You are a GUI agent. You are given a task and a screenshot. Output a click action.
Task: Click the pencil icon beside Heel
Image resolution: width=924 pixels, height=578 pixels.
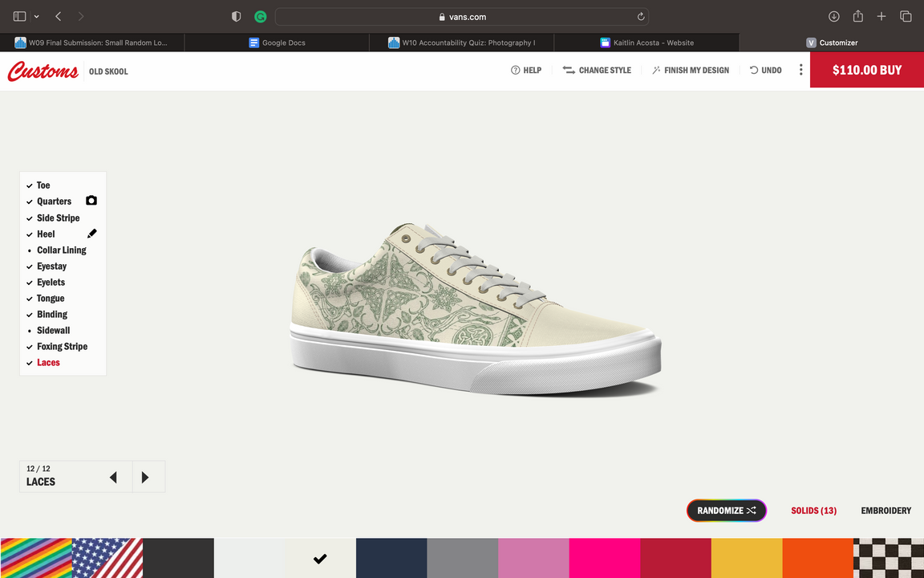(x=91, y=234)
